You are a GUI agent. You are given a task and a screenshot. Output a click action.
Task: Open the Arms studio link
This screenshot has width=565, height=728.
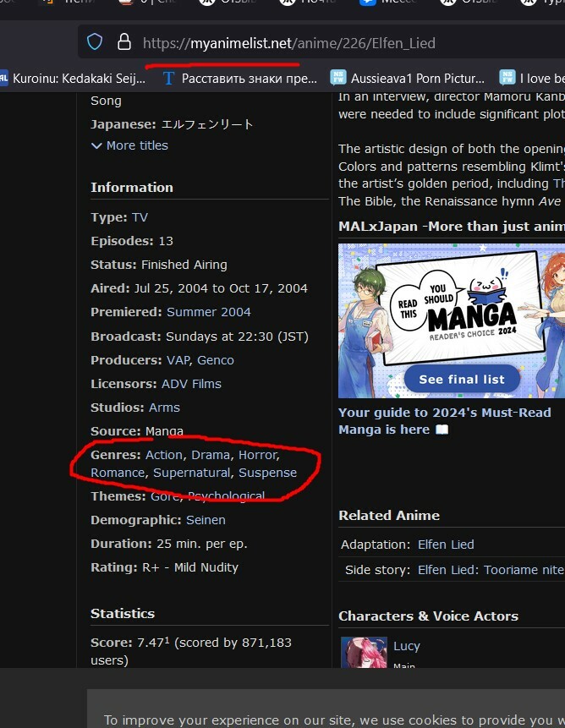pyautogui.click(x=164, y=408)
